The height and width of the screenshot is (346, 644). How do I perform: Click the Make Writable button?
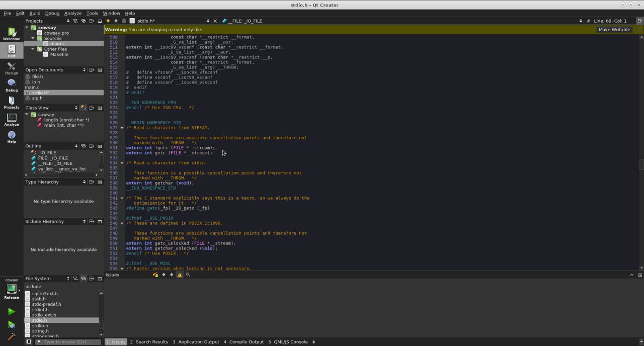pos(614,30)
